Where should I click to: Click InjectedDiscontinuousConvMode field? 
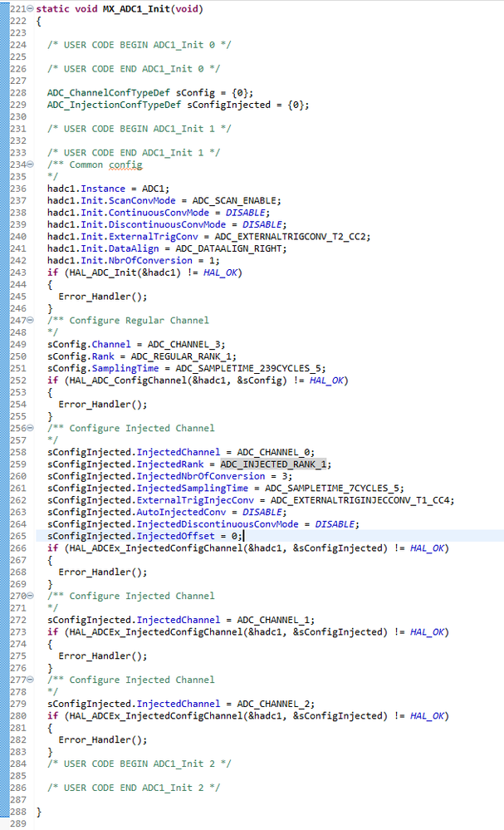click(218, 524)
